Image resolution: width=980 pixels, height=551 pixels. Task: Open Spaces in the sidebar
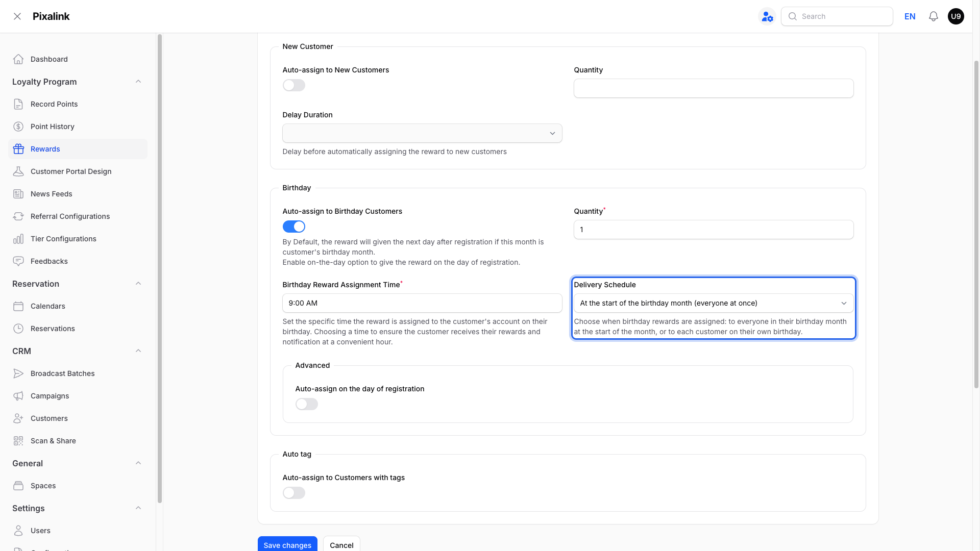click(x=78, y=486)
